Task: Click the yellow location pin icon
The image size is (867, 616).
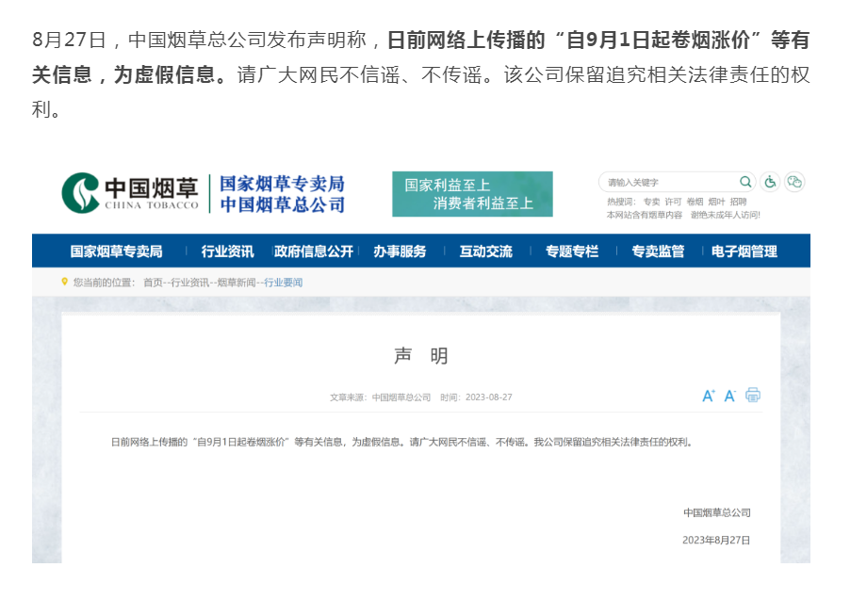Action: coord(65,282)
